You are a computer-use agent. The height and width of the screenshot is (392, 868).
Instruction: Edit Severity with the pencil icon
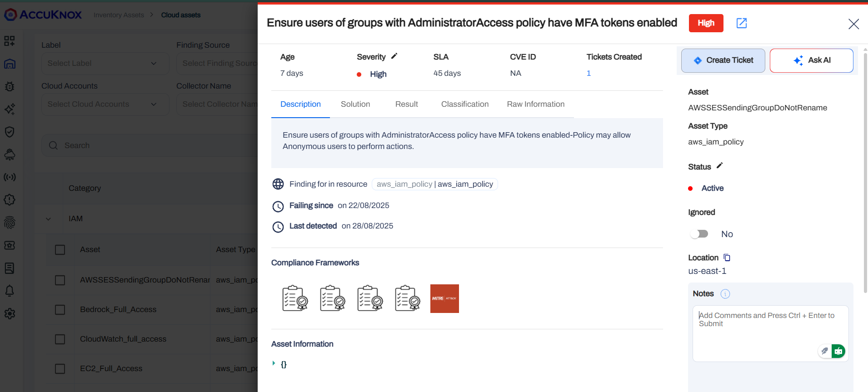pyautogui.click(x=394, y=56)
